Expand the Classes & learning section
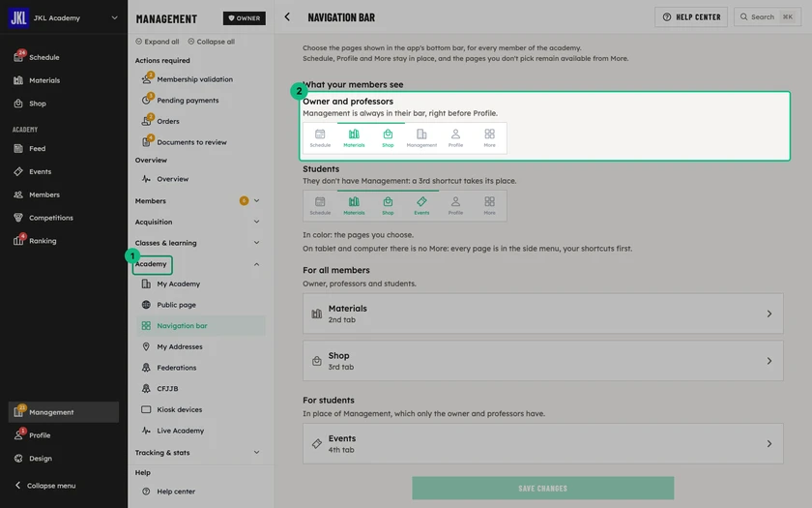 256,243
